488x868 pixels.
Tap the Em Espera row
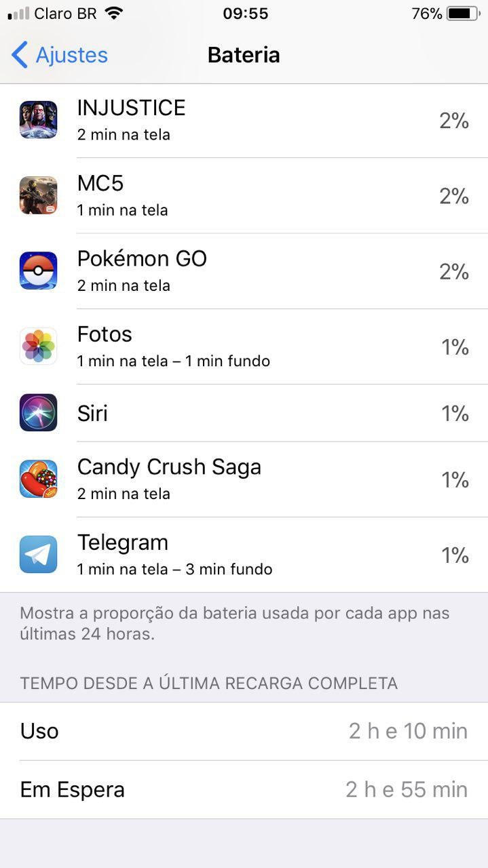[x=244, y=789]
